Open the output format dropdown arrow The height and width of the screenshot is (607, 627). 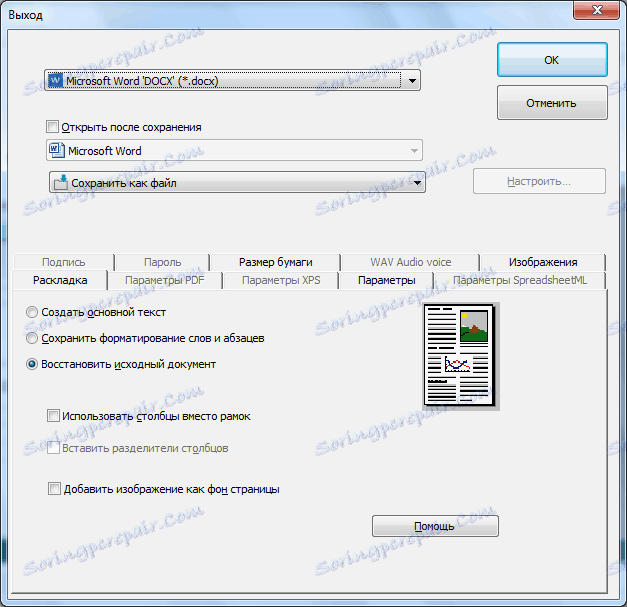click(412, 81)
